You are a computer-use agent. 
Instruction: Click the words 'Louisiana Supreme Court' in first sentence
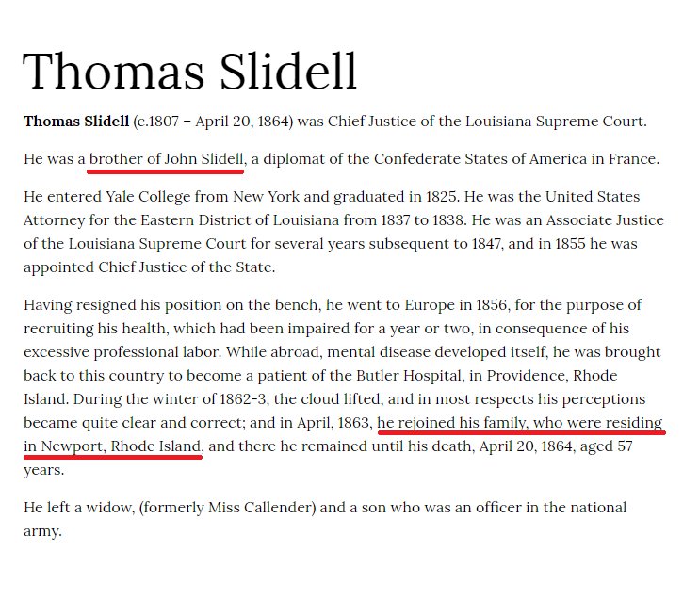point(554,122)
